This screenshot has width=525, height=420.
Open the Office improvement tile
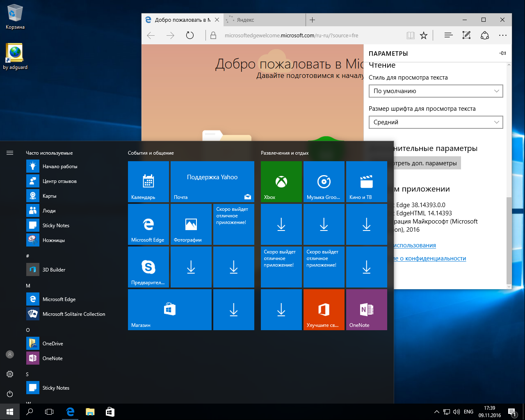[324, 310]
